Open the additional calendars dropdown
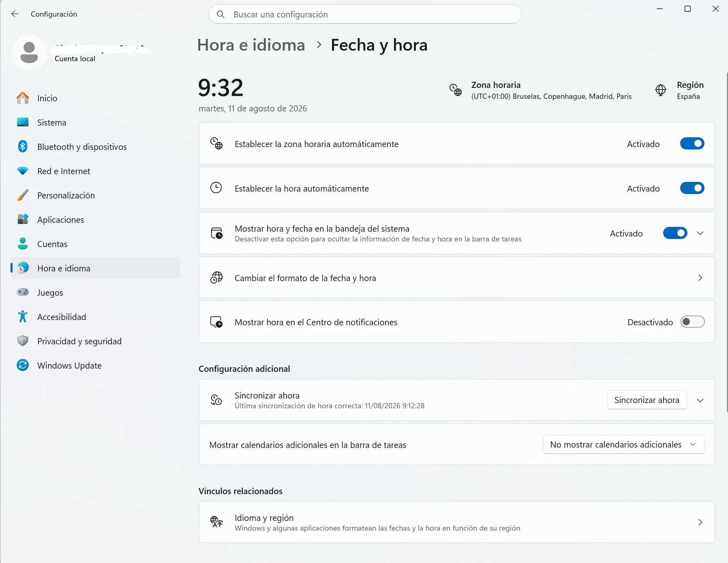728x563 pixels. (623, 445)
